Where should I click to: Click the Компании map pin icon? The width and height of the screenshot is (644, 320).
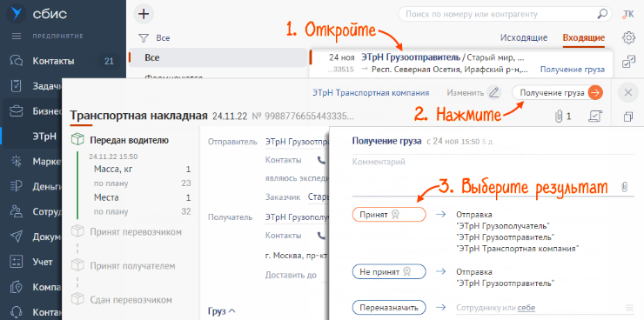coord(17,286)
